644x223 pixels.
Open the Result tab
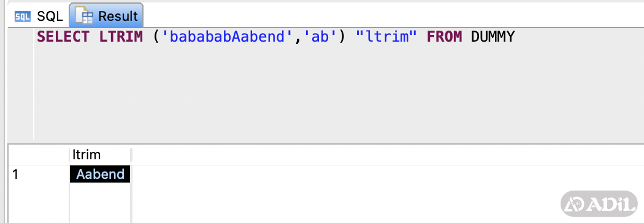tap(106, 15)
